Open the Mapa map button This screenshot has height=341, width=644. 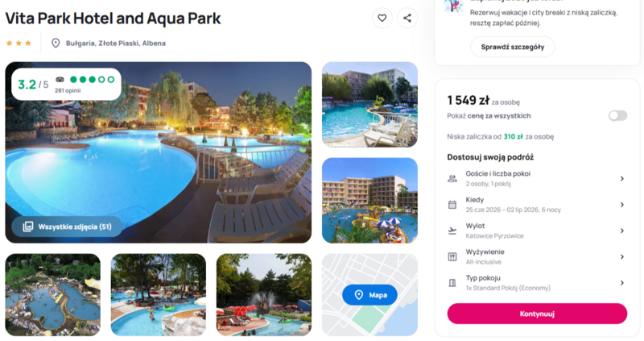[x=369, y=295]
